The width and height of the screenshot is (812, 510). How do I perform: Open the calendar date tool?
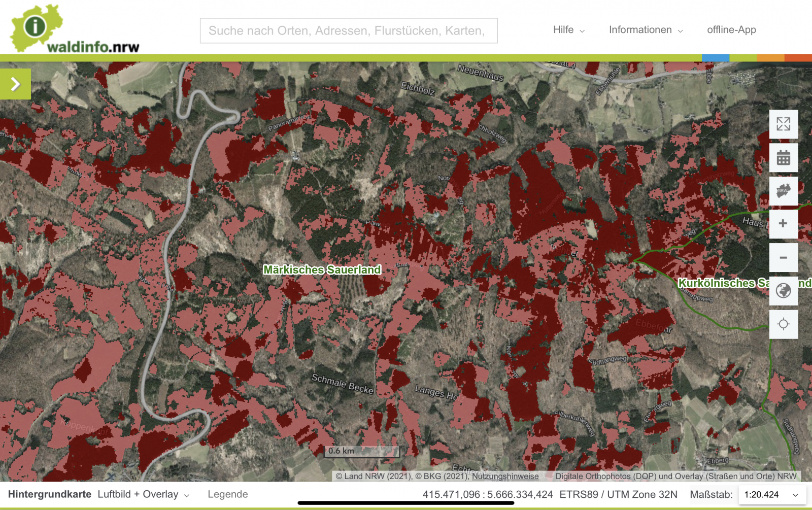click(x=783, y=158)
